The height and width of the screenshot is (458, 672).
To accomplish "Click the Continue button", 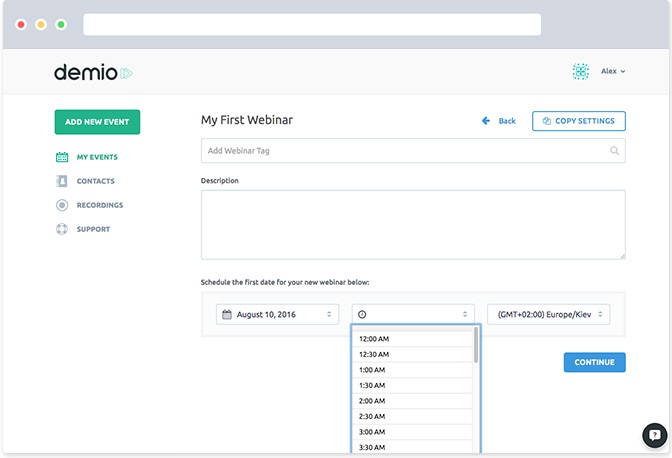I will click(x=594, y=362).
